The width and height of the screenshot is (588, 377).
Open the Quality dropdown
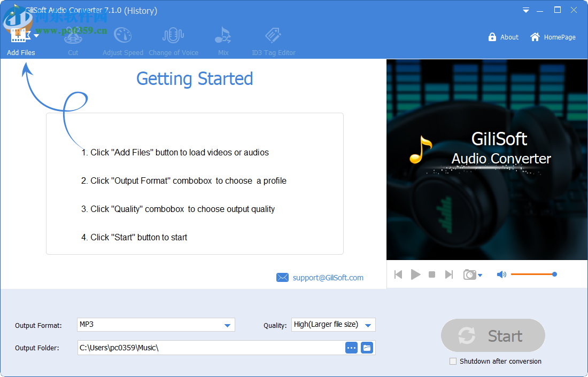point(368,324)
